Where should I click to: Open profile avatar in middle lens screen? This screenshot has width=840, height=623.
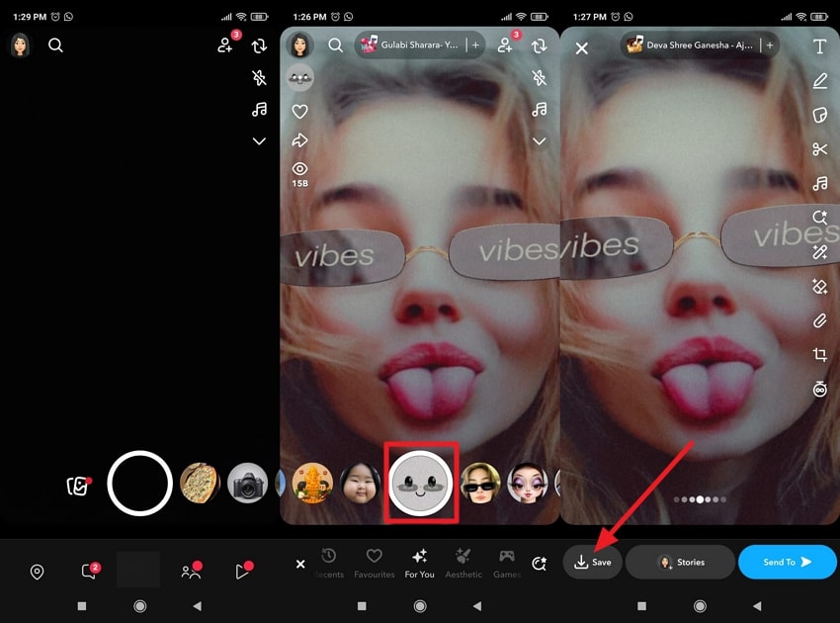click(x=300, y=45)
